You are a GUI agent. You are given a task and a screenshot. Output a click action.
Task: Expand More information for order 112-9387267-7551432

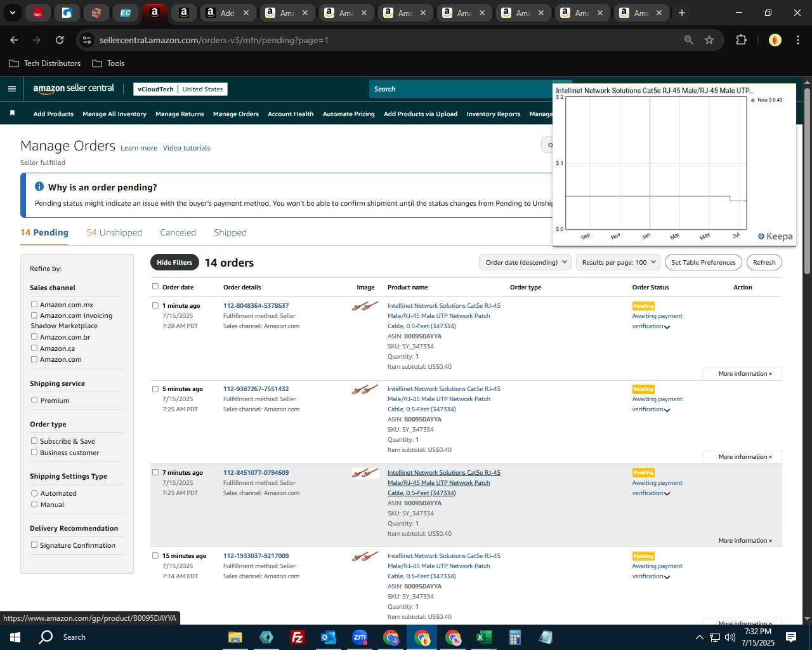743,457
